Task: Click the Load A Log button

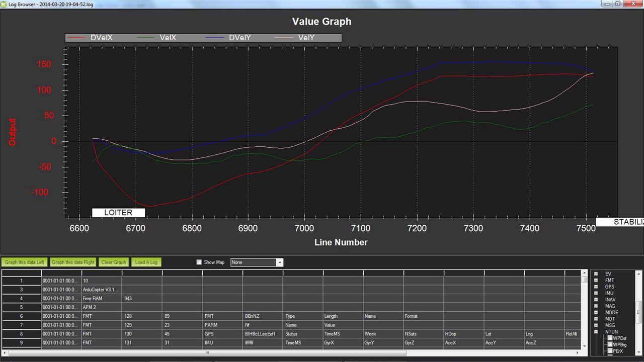Action: [x=146, y=262]
